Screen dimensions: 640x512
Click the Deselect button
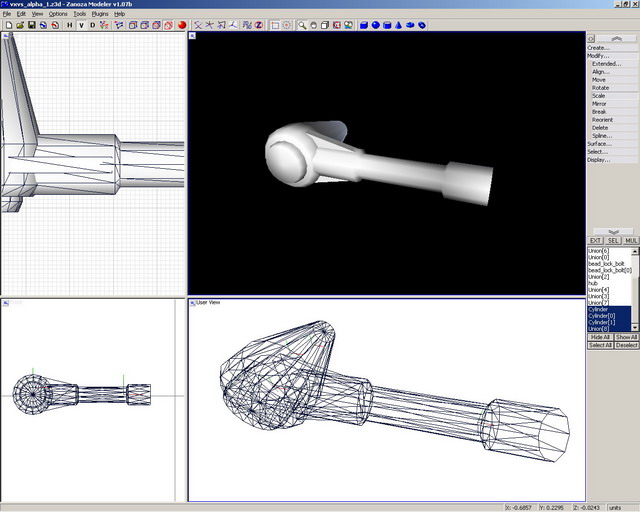[x=626, y=345]
